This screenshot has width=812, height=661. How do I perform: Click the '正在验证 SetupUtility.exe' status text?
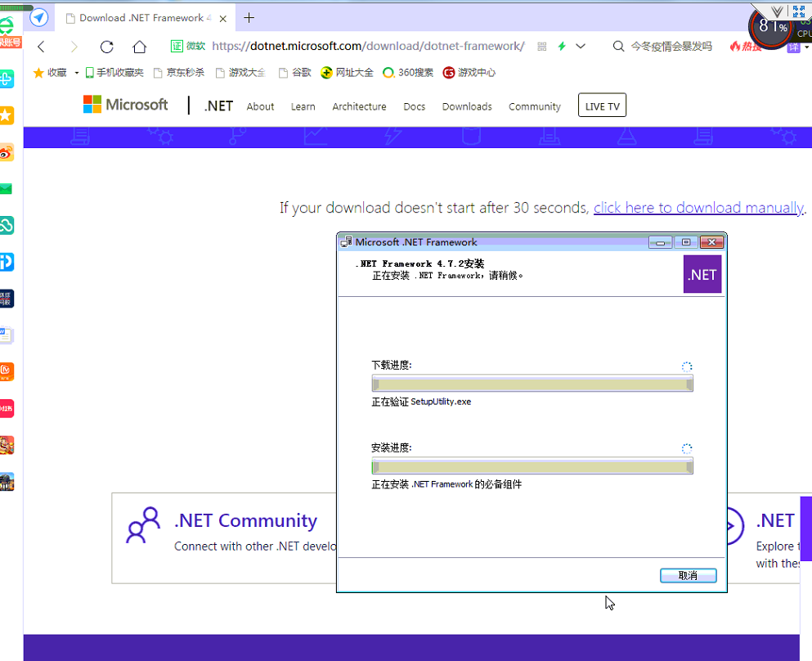421,402
